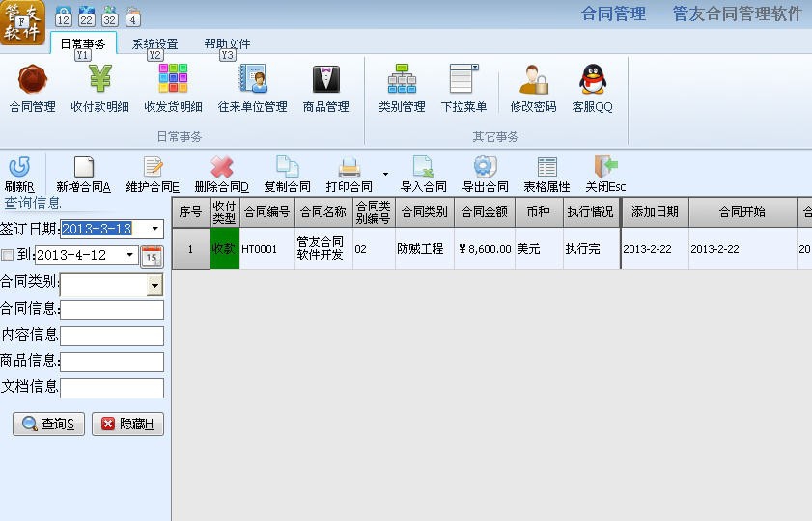The image size is (812, 521).
Task: Click the 管友软件 application logo button
Action: click(22, 22)
